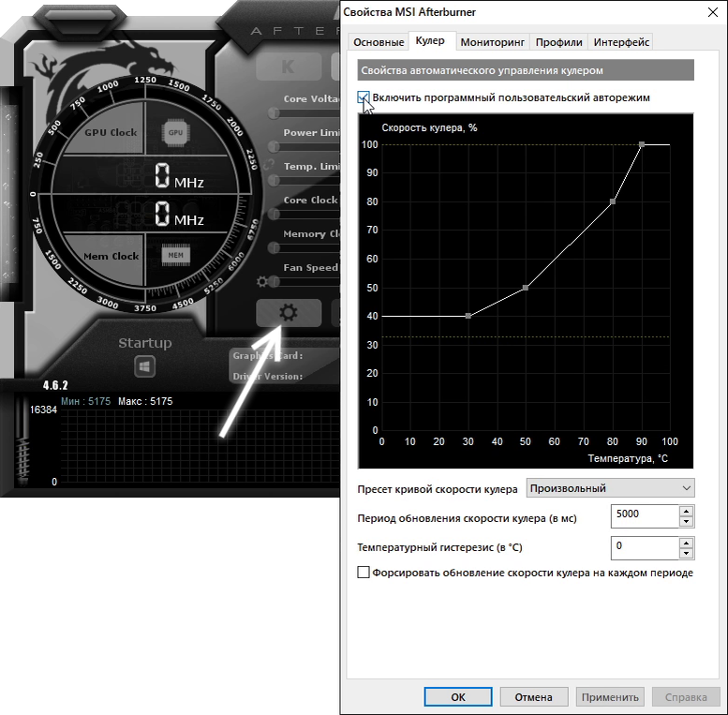Click the K button in Afterburner
Image resolution: width=728 pixels, height=715 pixels.
pyautogui.click(x=289, y=67)
